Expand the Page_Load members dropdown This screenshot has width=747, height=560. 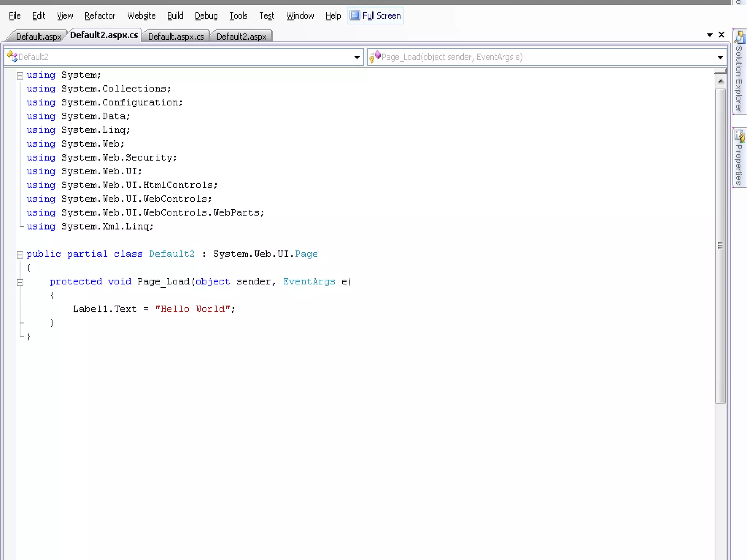(720, 57)
